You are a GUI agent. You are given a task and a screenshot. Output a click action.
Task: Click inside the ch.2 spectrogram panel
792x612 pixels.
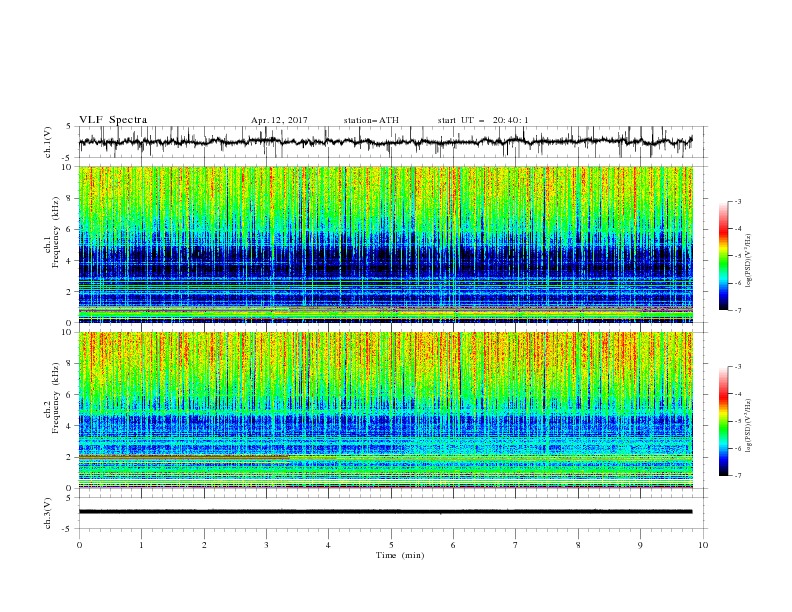386,410
